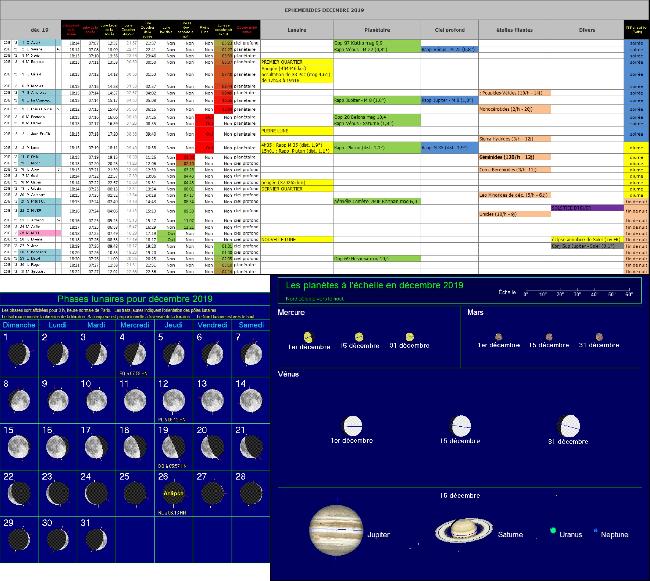Click Mars disc for 31 décembre

coord(599,336)
